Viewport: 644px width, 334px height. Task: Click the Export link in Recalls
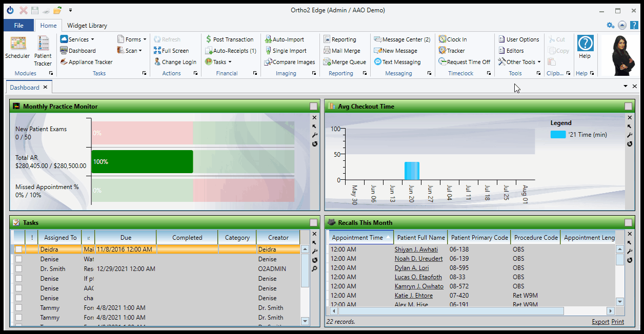pyautogui.click(x=600, y=322)
